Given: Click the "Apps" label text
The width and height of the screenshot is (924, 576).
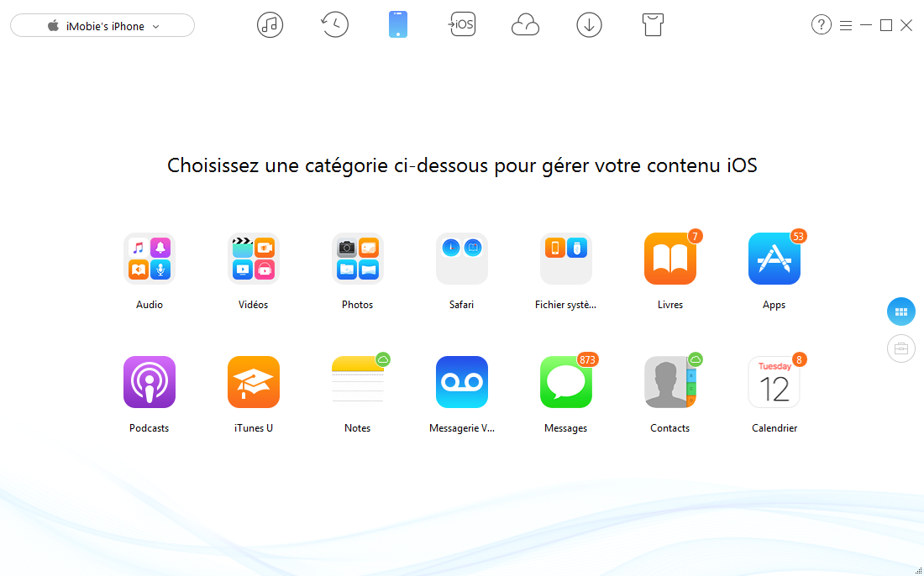Looking at the screenshot, I should tap(774, 305).
